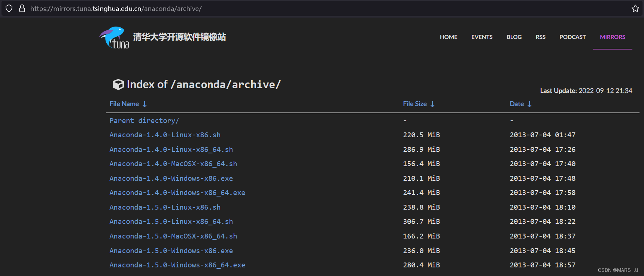Sort list by File Size
The width and height of the screenshot is (644, 276).
click(415, 104)
